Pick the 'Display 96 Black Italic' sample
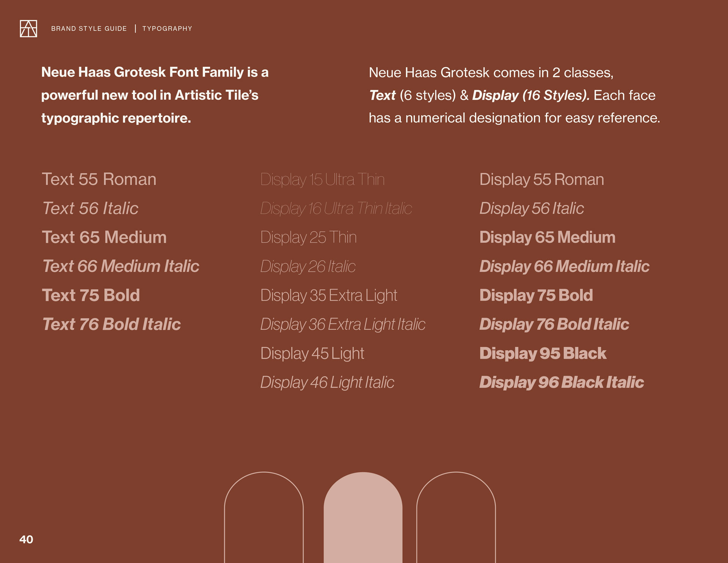Image resolution: width=728 pixels, height=563 pixels. click(x=562, y=382)
